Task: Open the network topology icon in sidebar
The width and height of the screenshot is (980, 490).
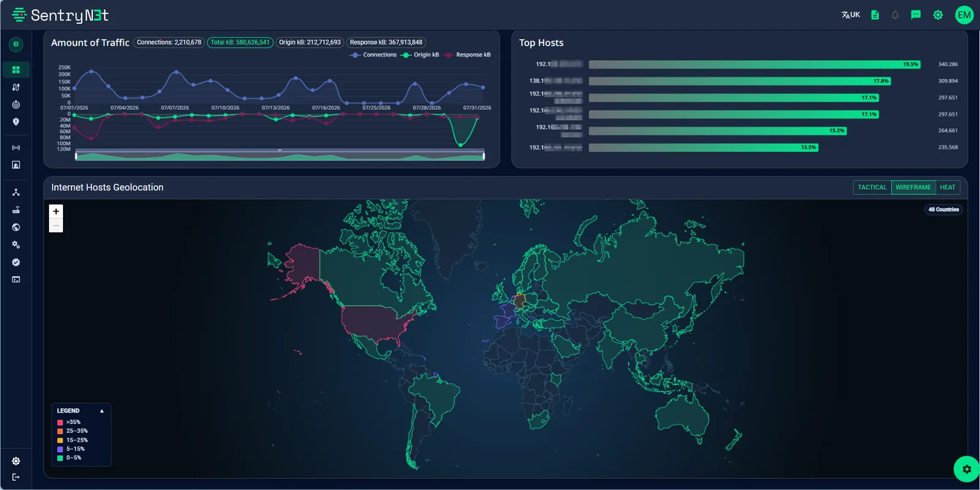Action: click(16, 192)
